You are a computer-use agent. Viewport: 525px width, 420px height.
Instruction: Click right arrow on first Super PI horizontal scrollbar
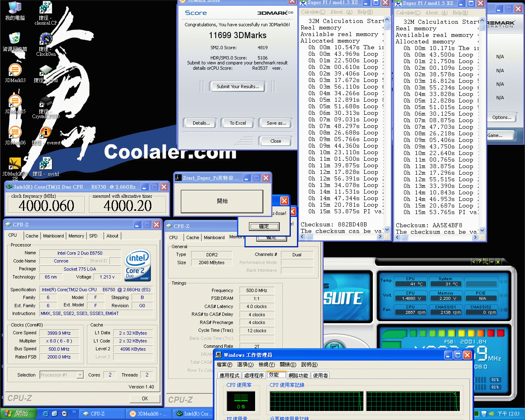click(380, 237)
